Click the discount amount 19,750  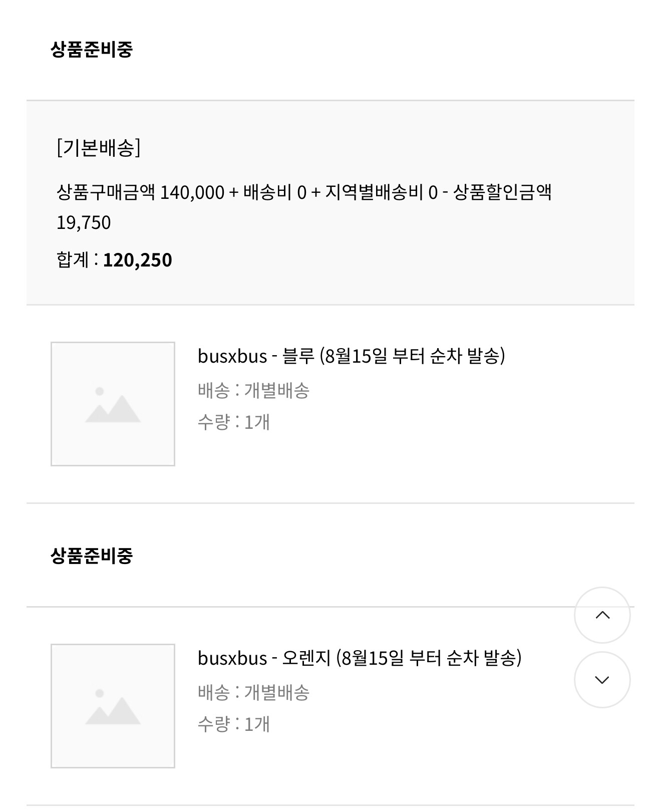coord(84,223)
